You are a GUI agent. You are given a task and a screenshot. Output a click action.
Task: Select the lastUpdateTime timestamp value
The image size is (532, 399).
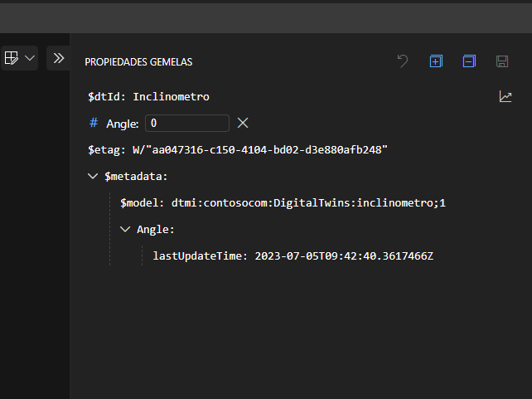coord(344,256)
